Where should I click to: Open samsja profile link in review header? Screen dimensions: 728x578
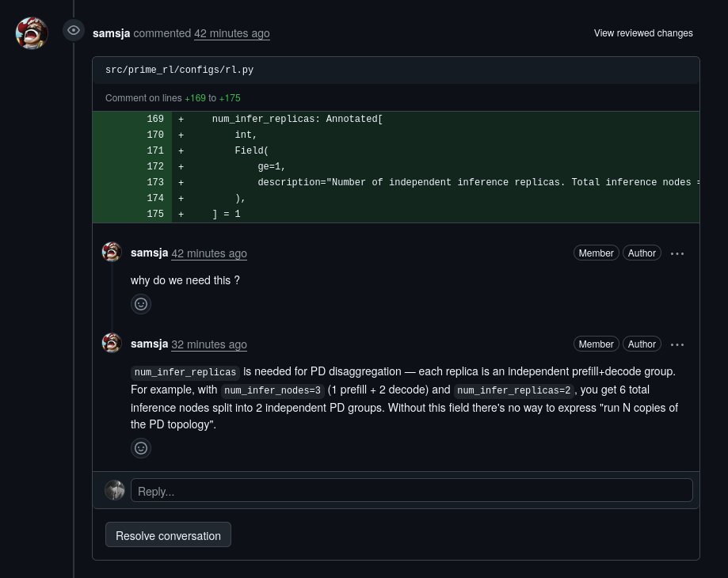111,33
